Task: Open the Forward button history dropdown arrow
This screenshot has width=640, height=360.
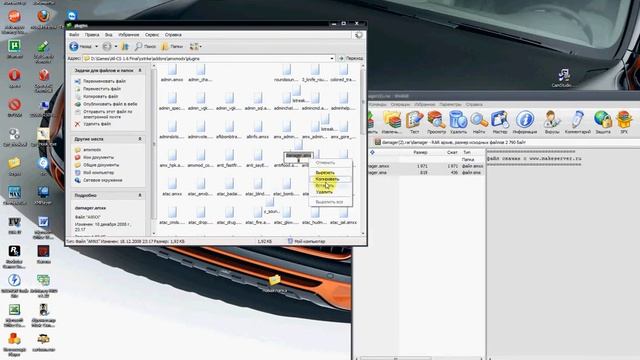Action: pos(116,47)
